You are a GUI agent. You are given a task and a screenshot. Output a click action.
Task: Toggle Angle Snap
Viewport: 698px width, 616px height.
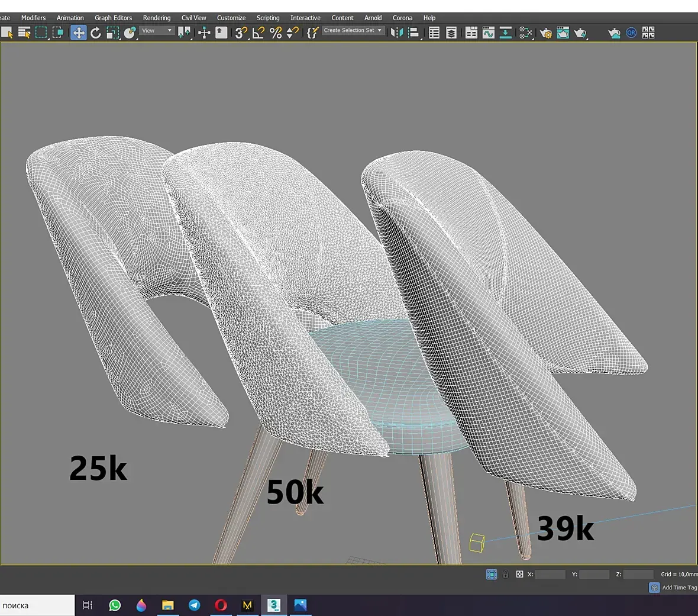(258, 33)
